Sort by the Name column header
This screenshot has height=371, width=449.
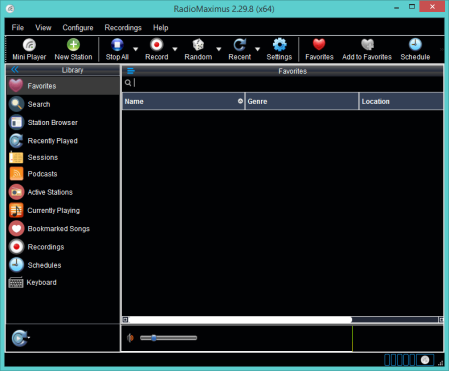pos(183,101)
